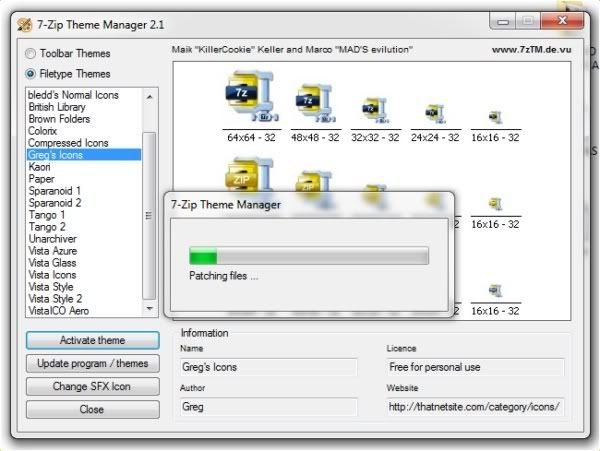Click the large ZIP icon preview
Screen dimensions: 600x451
[x=251, y=174]
